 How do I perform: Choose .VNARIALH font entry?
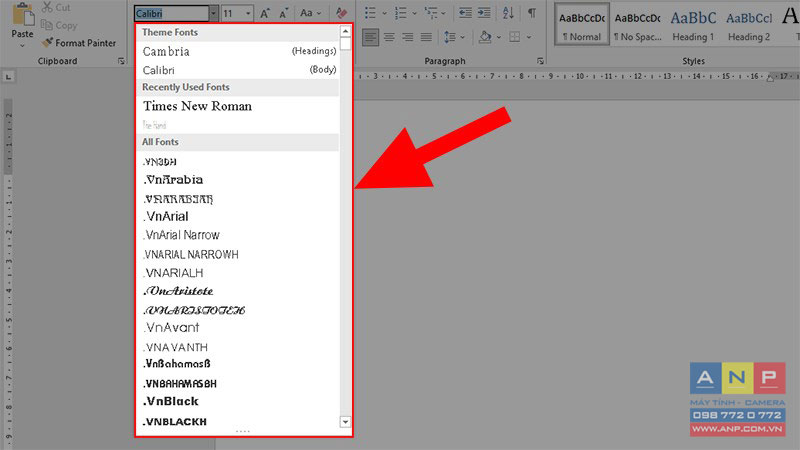click(238, 273)
